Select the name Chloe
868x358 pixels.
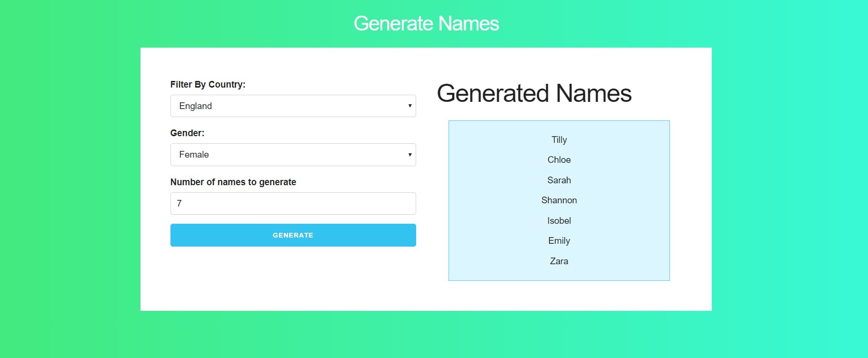point(559,160)
